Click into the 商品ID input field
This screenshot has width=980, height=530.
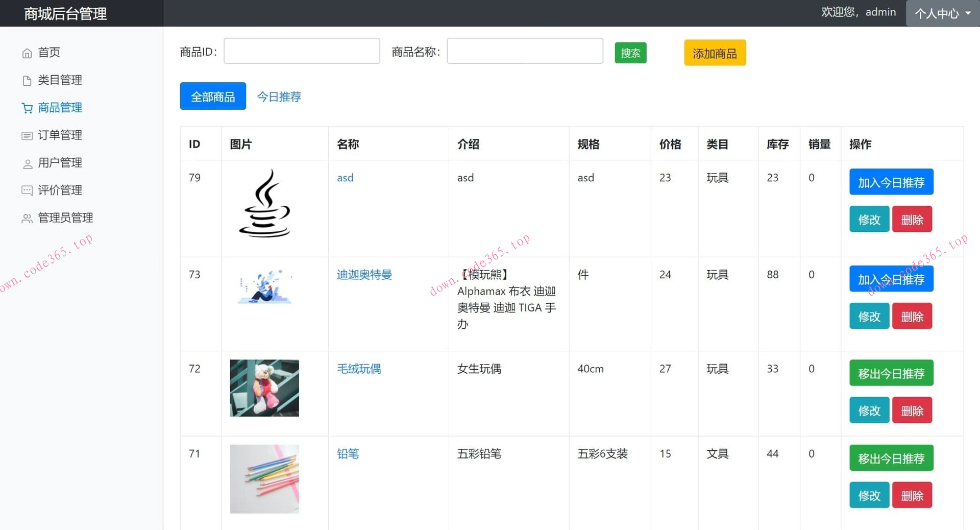click(x=301, y=51)
